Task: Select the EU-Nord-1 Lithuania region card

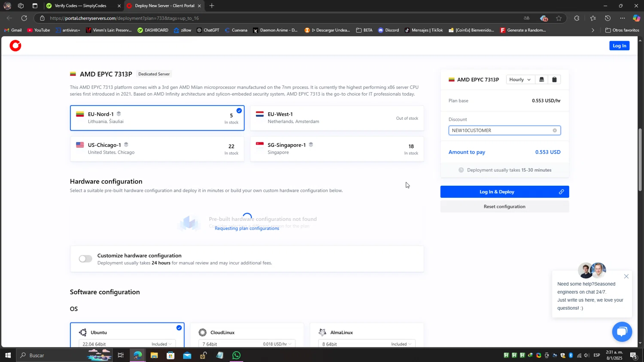Action: [157, 118]
